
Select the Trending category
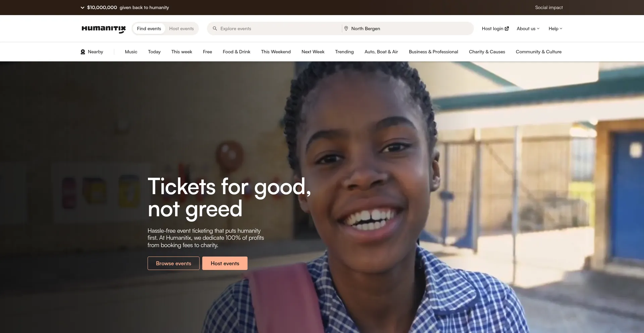point(344,52)
